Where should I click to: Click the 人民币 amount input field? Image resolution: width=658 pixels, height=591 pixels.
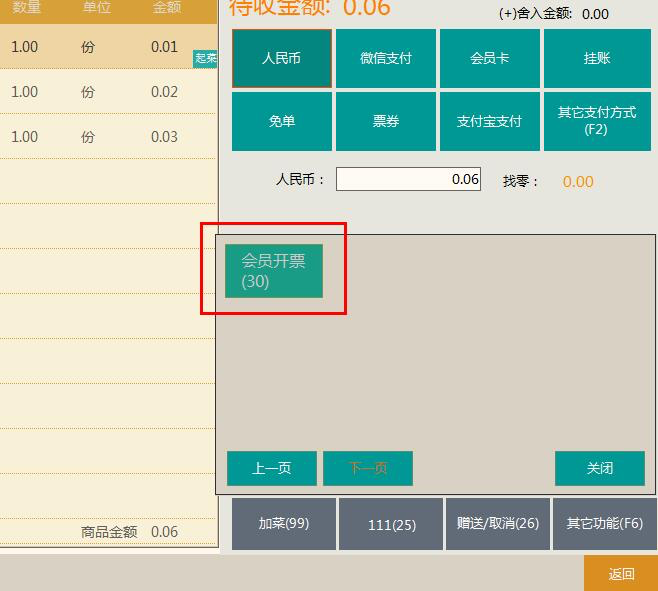408,179
